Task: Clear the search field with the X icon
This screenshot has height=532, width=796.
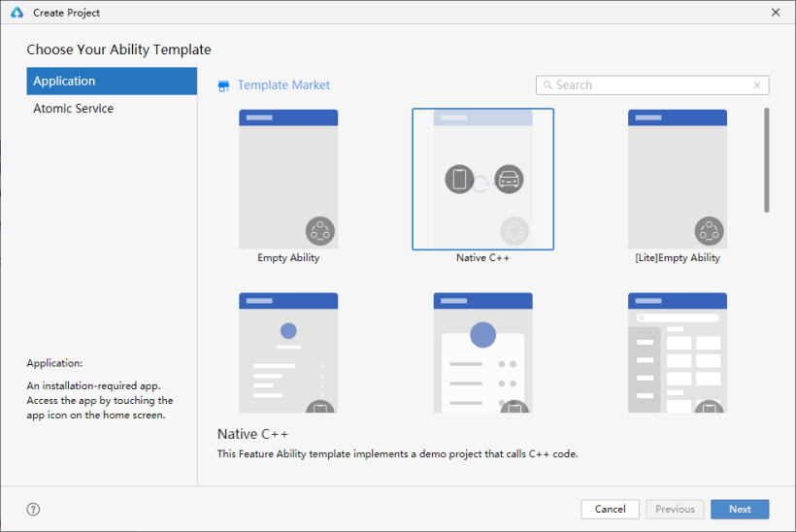Action: click(757, 85)
